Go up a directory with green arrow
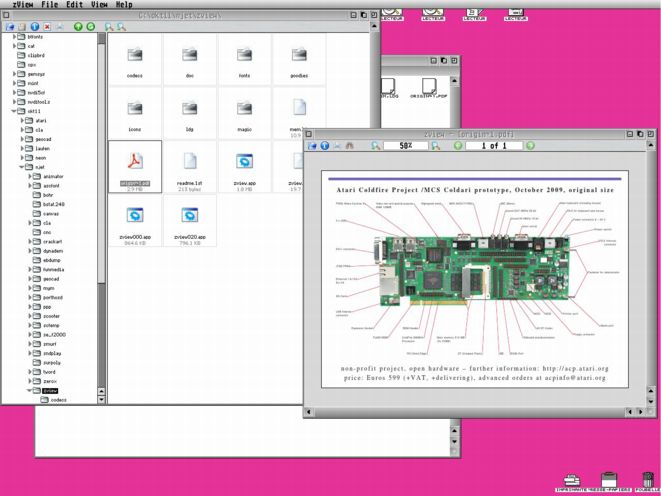661x496 pixels. (78, 27)
